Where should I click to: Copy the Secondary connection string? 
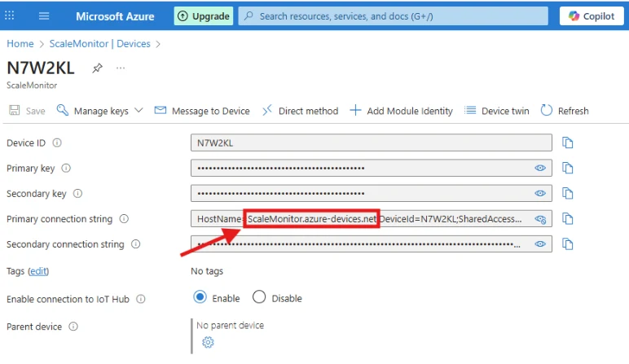pyautogui.click(x=567, y=243)
